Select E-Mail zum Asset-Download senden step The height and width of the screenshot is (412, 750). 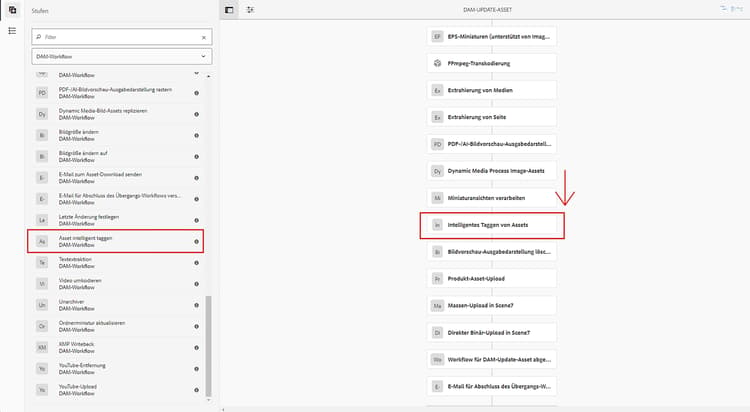click(116, 178)
